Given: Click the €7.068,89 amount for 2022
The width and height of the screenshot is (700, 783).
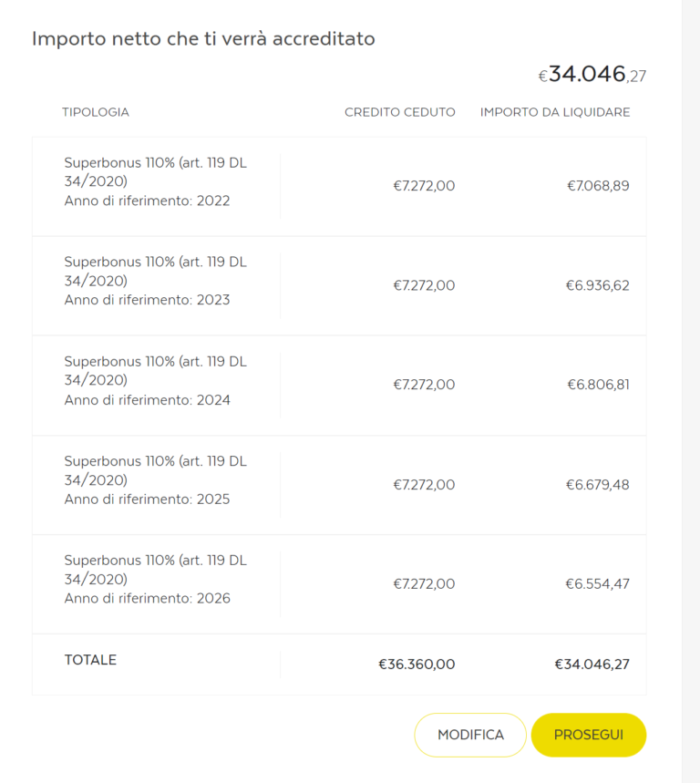Looking at the screenshot, I should click(x=598, y=186).
